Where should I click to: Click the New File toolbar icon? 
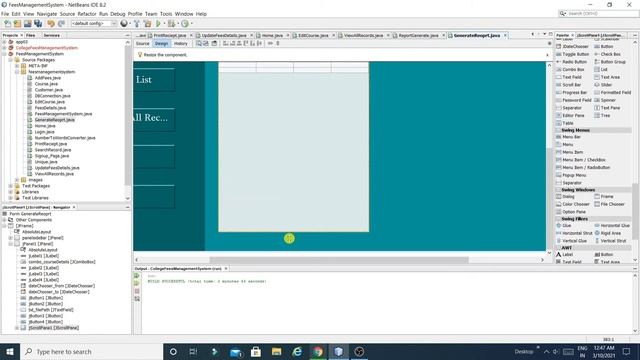(x=7, y=24)
